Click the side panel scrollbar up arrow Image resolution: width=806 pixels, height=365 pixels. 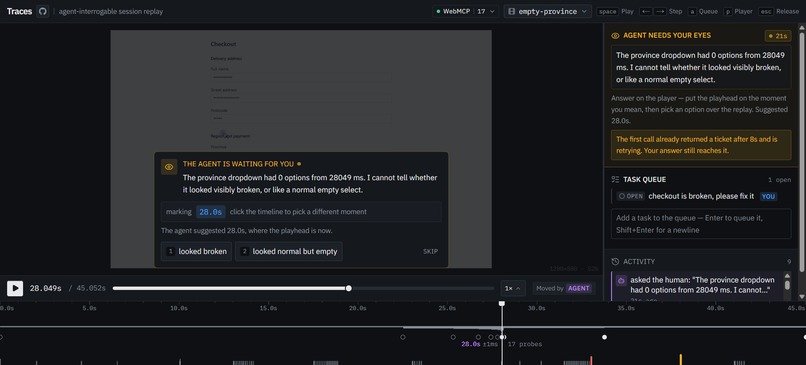pos(802,27)
